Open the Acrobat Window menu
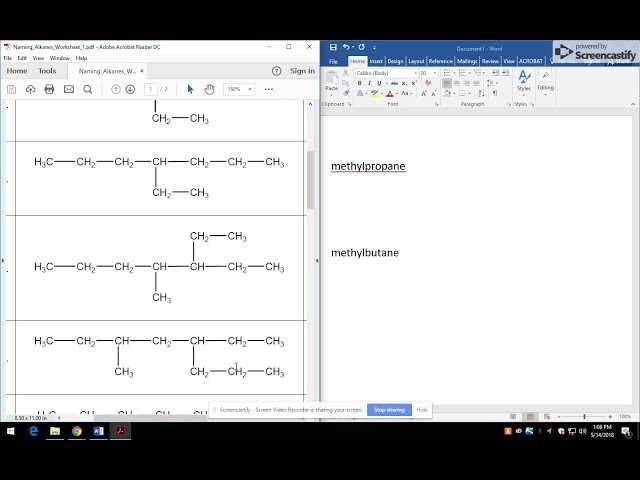This screenshot has height=480, width=640. pos(60,58)
